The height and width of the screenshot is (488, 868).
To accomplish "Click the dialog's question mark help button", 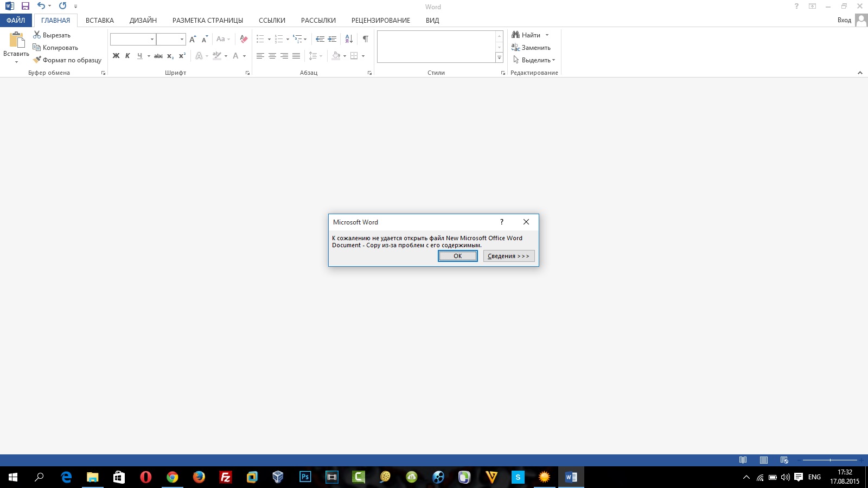I will tap(502, 222).
